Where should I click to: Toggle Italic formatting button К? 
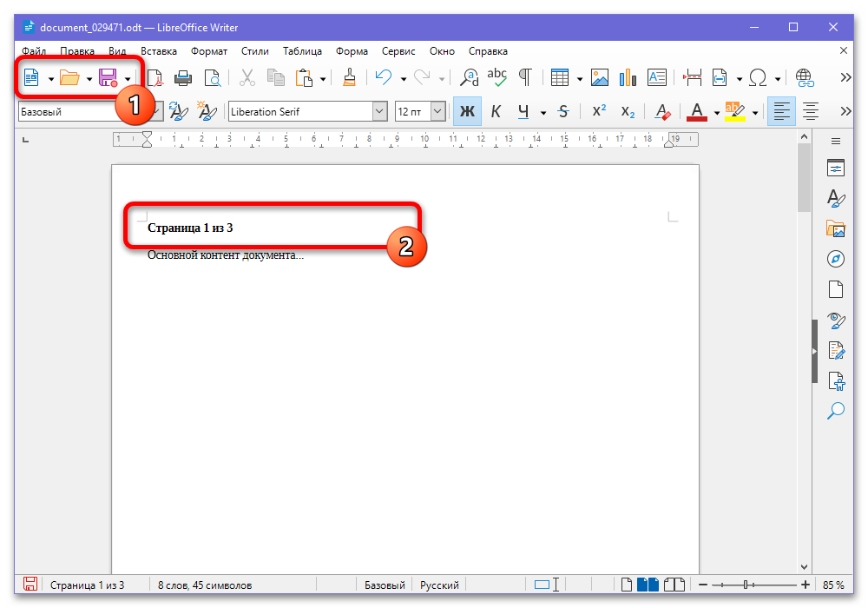click(x=496, y=111)
